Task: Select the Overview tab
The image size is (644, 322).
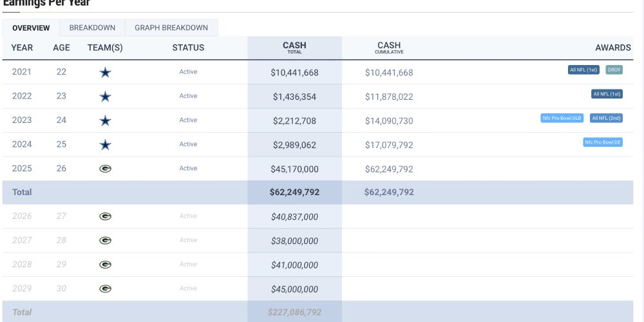Action: pos(31,28)
